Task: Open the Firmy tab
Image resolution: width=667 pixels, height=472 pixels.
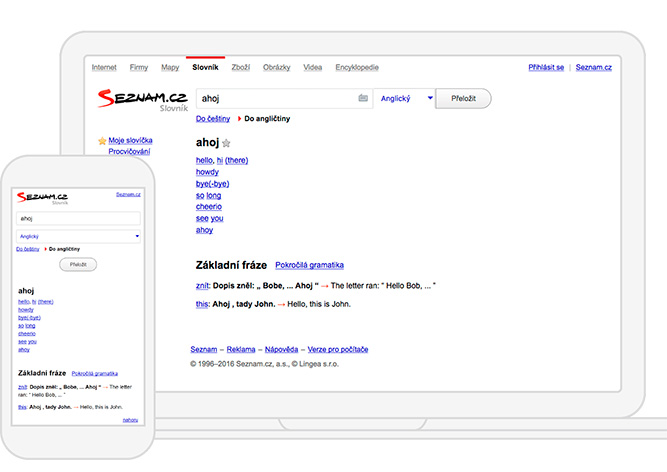Action: tap(139, 67)
